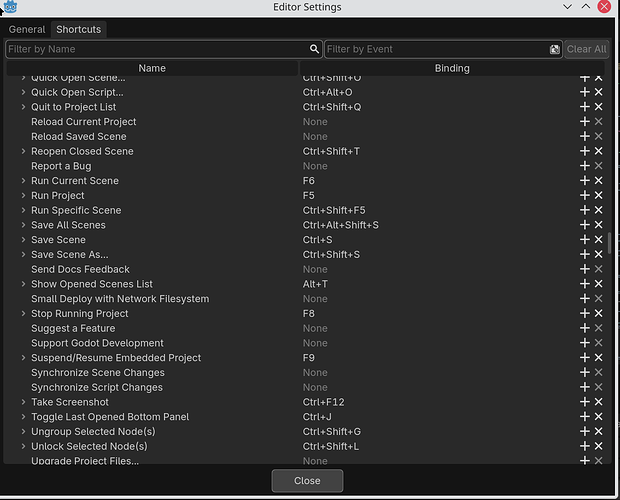Clear the Toggle Last Opened Bottom Panel shortcut
The height and width of the screenshot is (500, 620).
599,417
